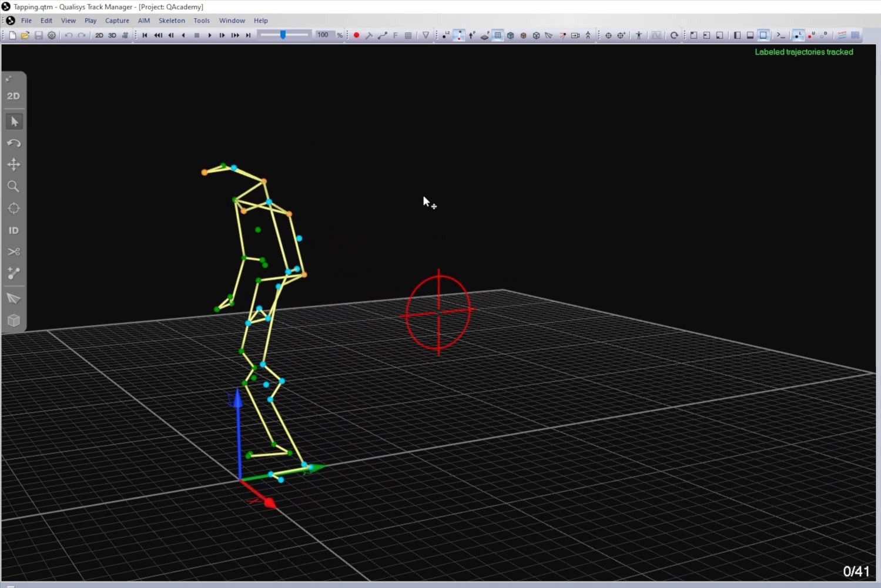Open the Skeleton menu
The width and height of the screenshot is (881, 588).
coord(172,21)
